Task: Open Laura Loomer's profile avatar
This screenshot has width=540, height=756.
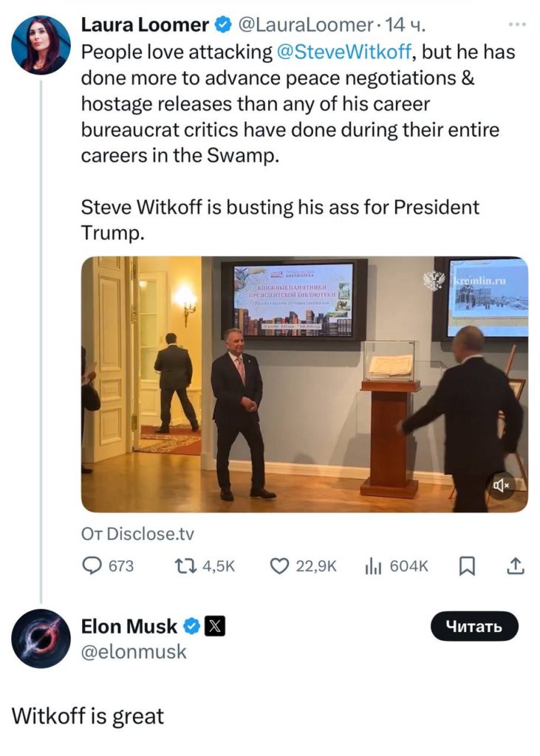Action: coord(41,45)
